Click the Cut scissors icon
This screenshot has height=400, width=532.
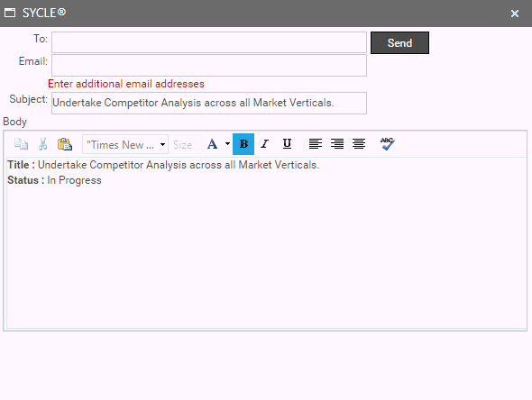(42, 144)
